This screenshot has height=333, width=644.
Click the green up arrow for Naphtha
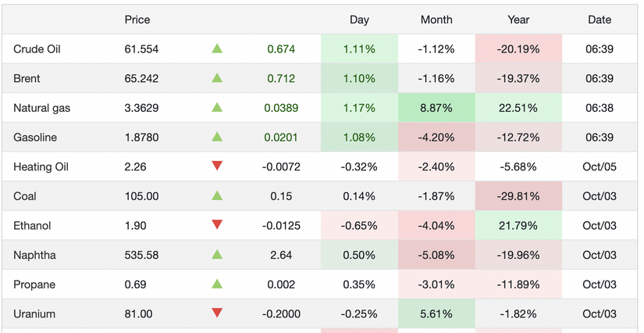(217, 255)
